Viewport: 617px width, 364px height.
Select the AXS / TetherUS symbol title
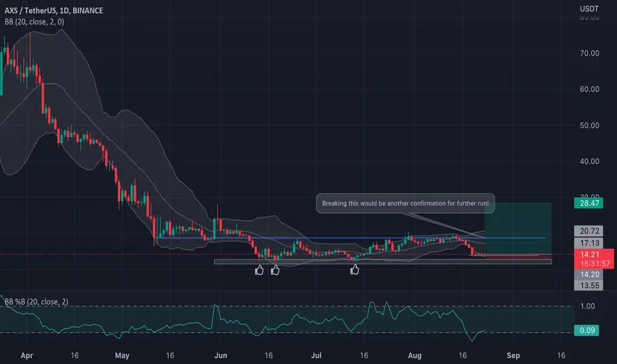point(54,11)
